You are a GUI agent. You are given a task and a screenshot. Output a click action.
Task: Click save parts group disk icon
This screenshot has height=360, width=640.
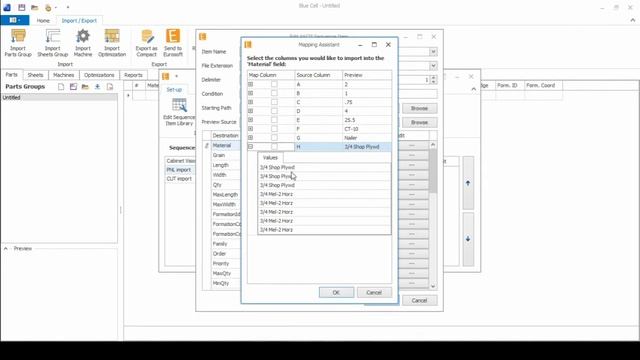point(73,87)
